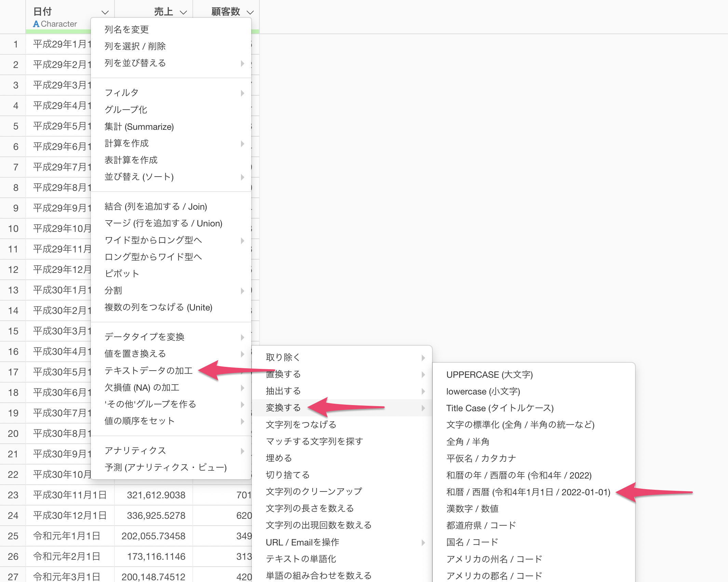This screenshot has height=582, width=728.
Task: Select ロング型からワイド型へ menu item
Action: (x=171, y=257)
